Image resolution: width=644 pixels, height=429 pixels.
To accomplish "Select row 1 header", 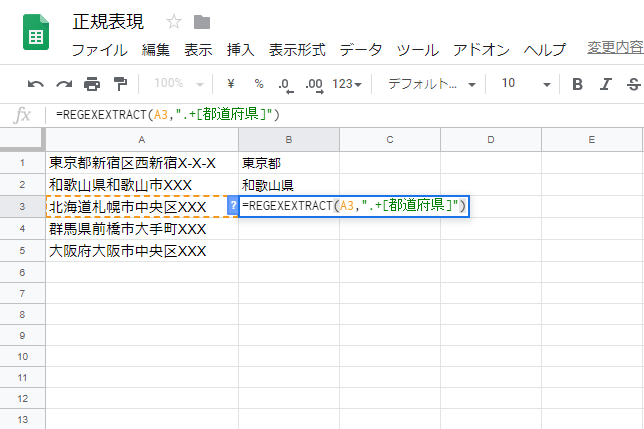I will [x=22, y=163].
